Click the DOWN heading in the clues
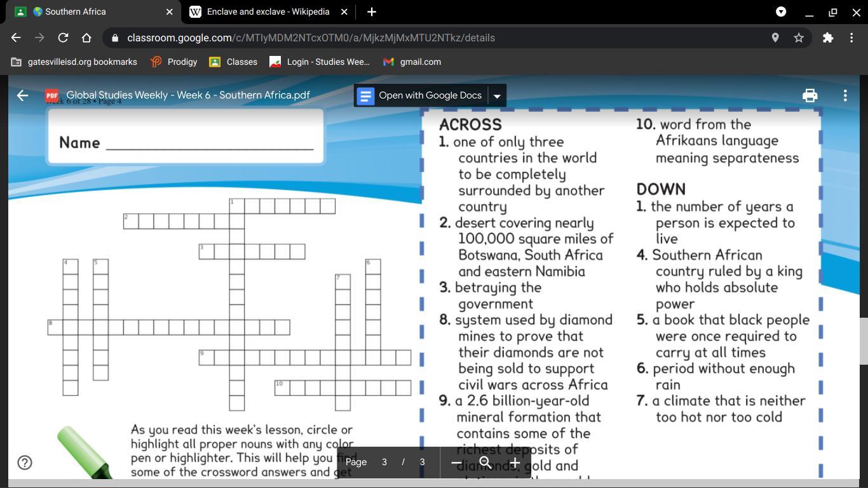This screenshot has height=488, width=868. point(661,189)
